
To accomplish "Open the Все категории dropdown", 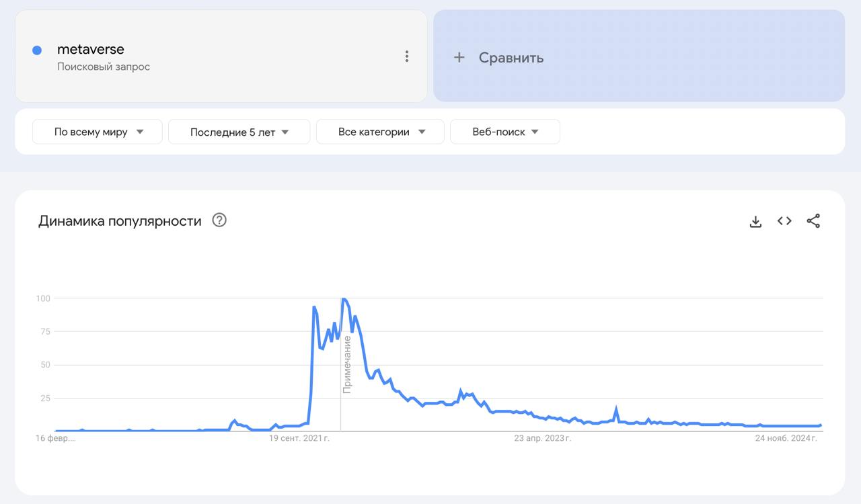I will (380, 132).
